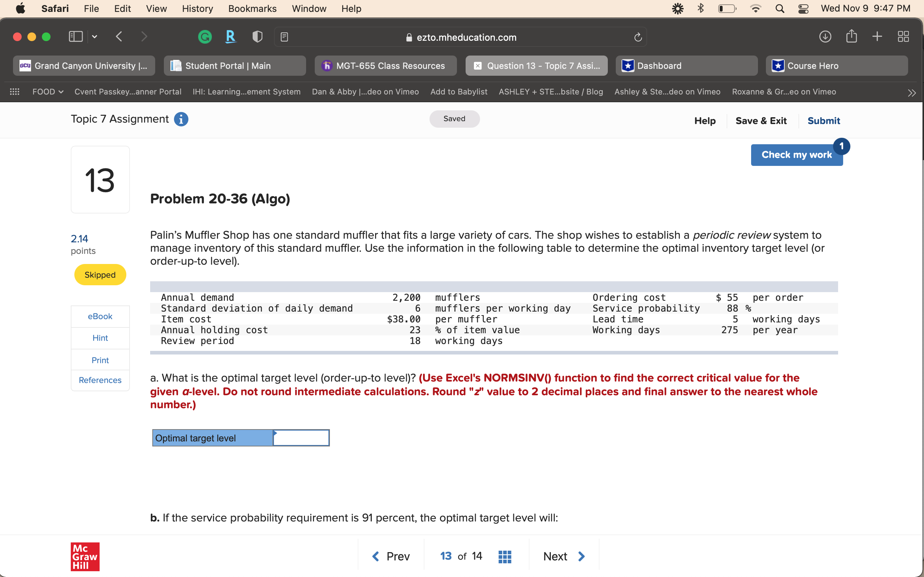The width and height of the screenshot is (924, 577).
Task: Open the Reader view icon
Action: pyautogui.click(x=284, y=37)
